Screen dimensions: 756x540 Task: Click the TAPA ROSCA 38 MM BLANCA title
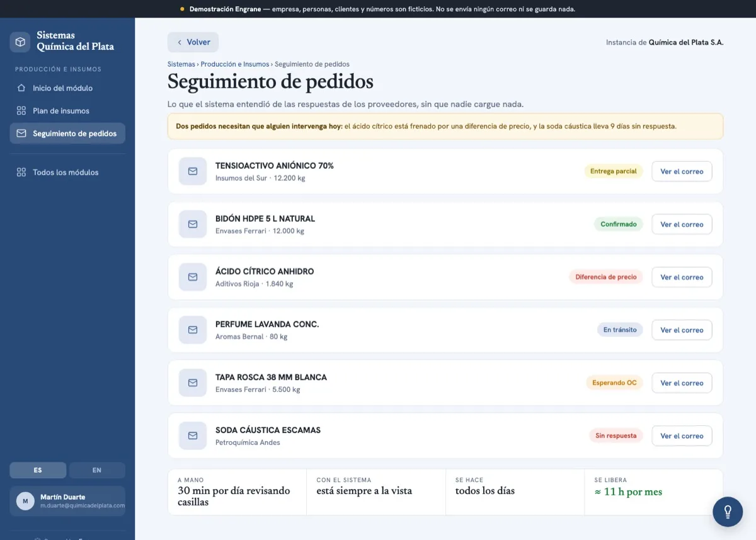pos(271,377)
